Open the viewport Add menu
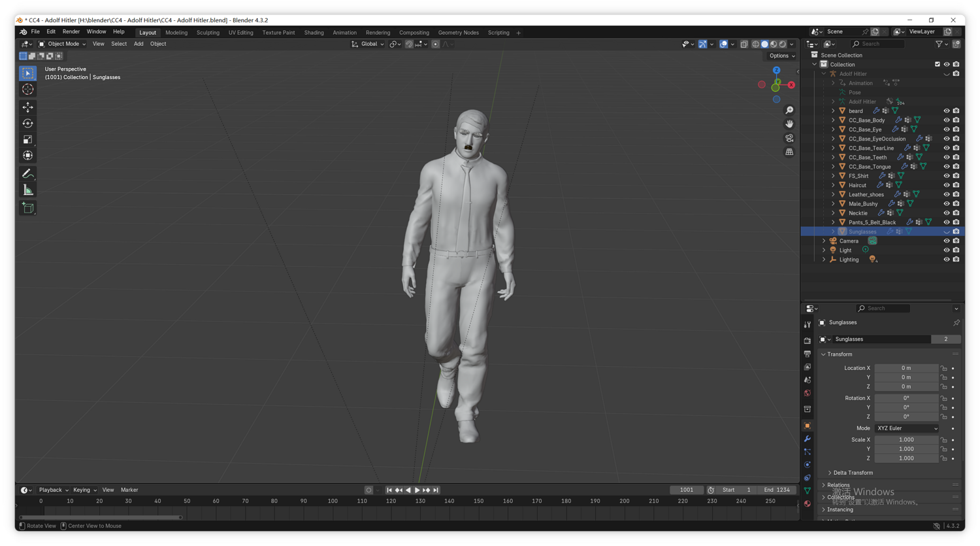Image resolution: width=980 pixels, height=546 pixels. pyautogui.click(x=139, y=44)
